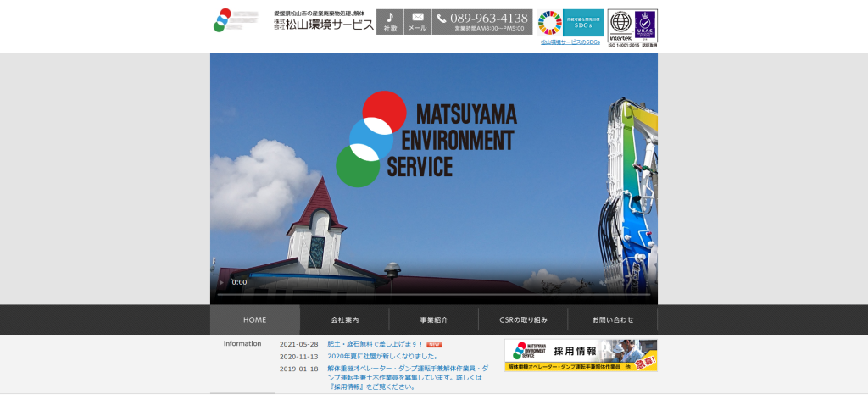The image size is (868, 411).
Task: Select the HOME navigation tab
Action: click(x=255, y=320)
